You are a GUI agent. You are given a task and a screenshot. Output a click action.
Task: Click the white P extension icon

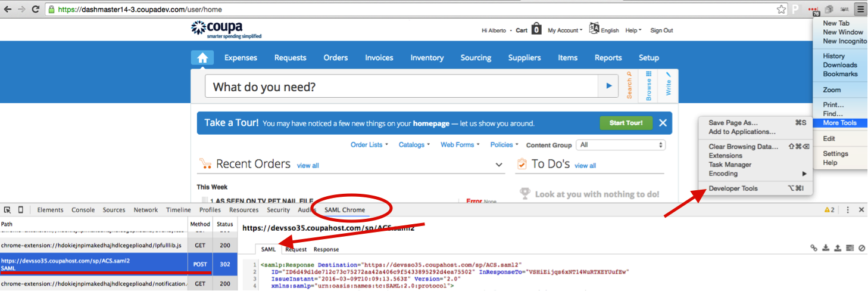[796, 10]
